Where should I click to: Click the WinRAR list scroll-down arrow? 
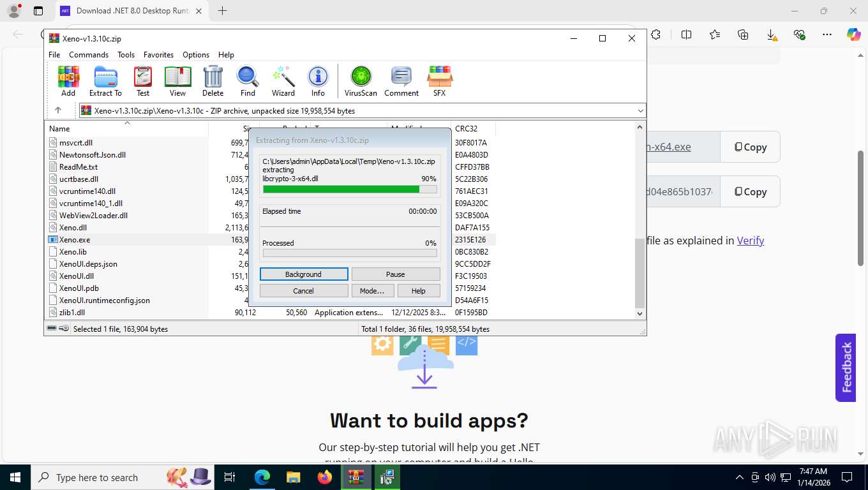pos(640,313)
